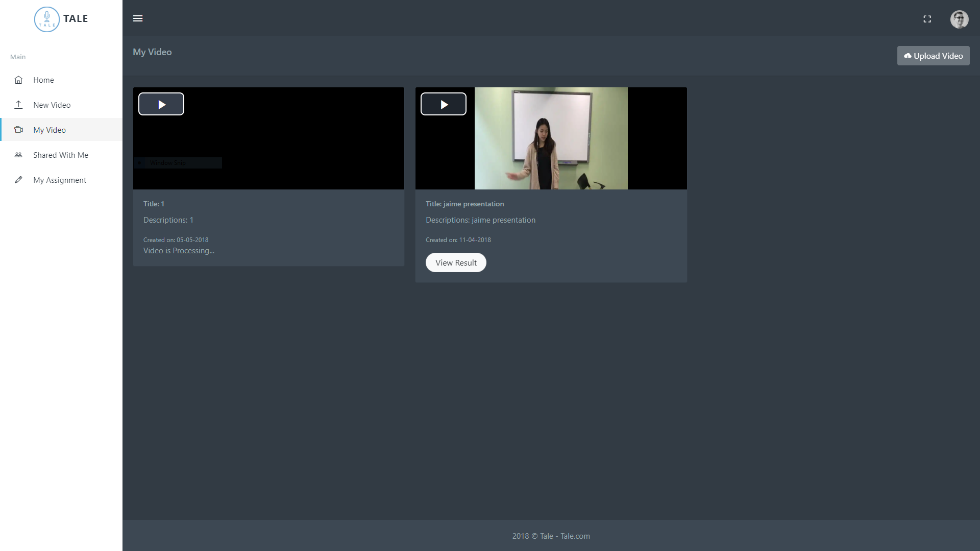Select the Home icon in the sidebar
The image size is (980, 551).
(18, 80)
